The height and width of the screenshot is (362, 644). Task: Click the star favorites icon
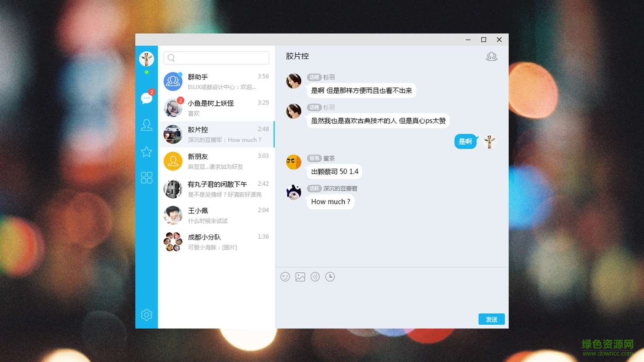tap(146, 151)
